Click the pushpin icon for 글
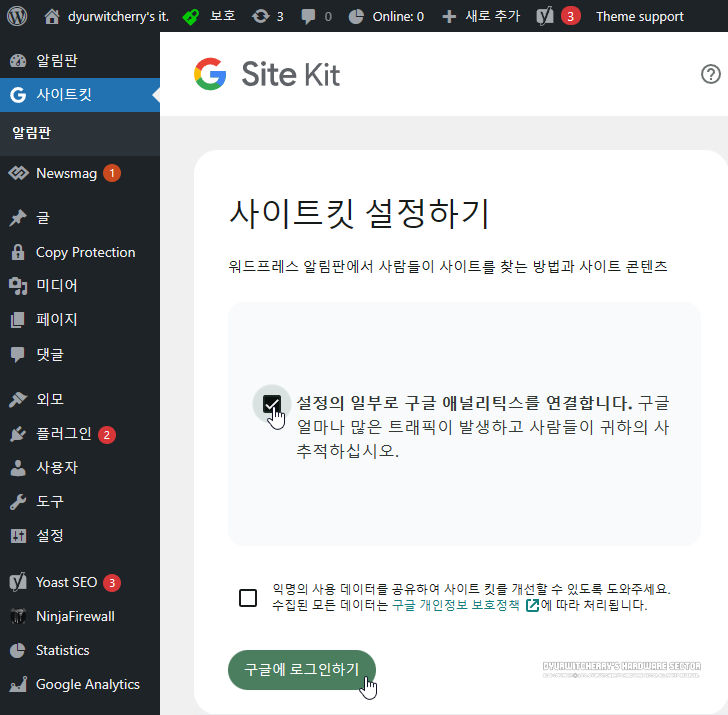The image size is (728, 715). point(18,218)
